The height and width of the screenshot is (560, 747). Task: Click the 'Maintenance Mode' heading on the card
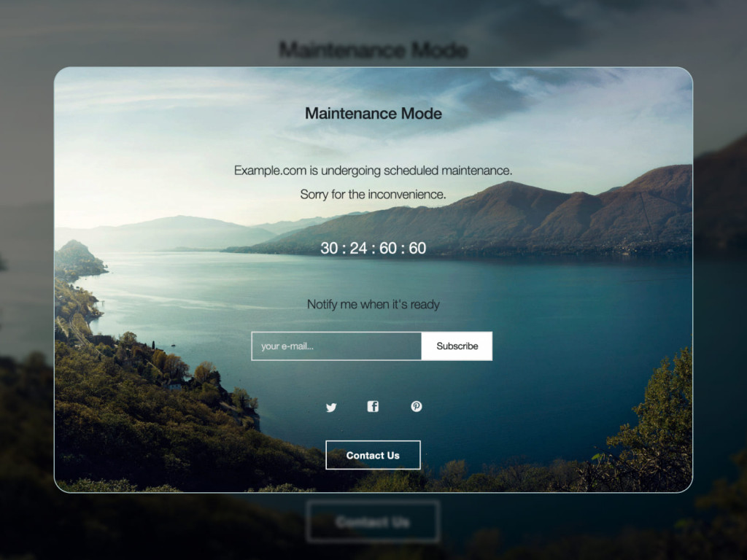pyautogui.click(x=373, y=113)
